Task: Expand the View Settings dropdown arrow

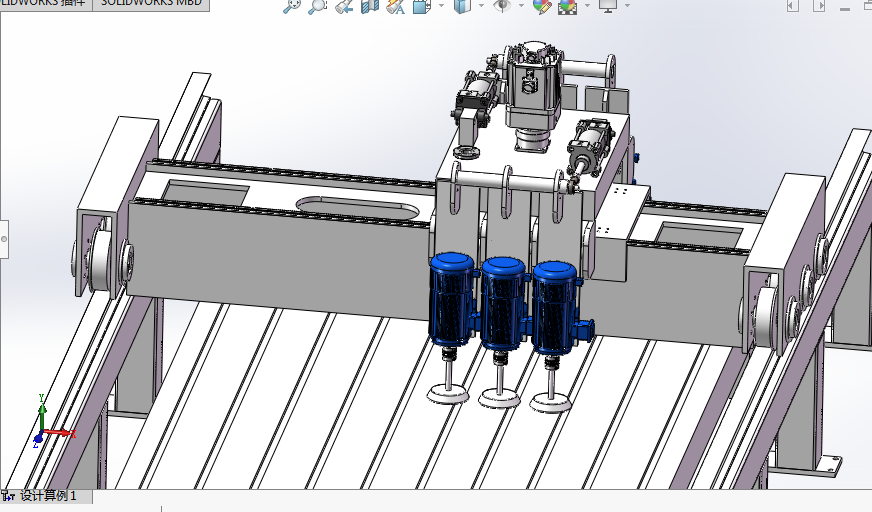Action: 628,6
